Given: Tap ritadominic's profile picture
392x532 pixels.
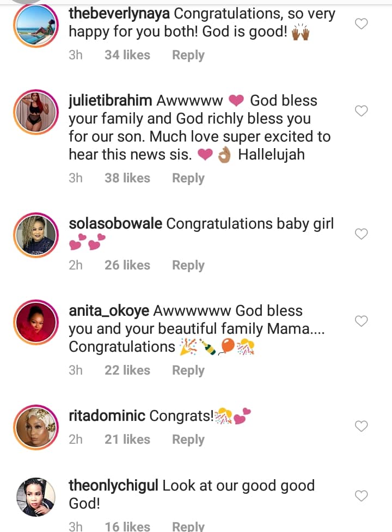Looking at the screenshot, I should (35, 427).
